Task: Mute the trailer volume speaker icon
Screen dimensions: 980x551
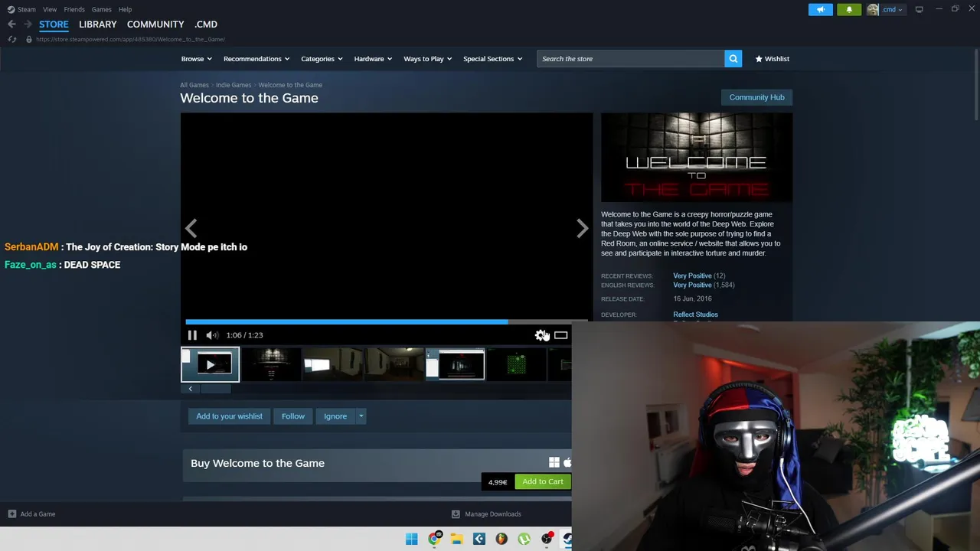Action: pyautogui.click(x=212, y=335)
